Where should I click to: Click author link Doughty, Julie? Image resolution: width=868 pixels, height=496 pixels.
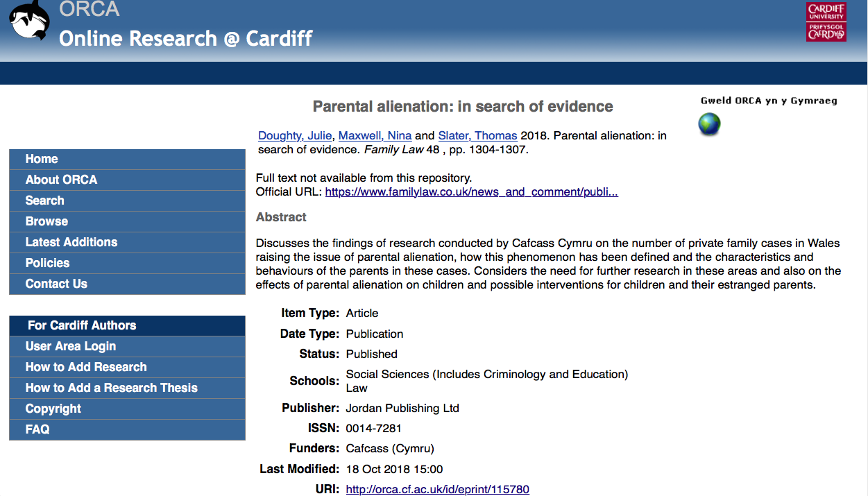295,135
